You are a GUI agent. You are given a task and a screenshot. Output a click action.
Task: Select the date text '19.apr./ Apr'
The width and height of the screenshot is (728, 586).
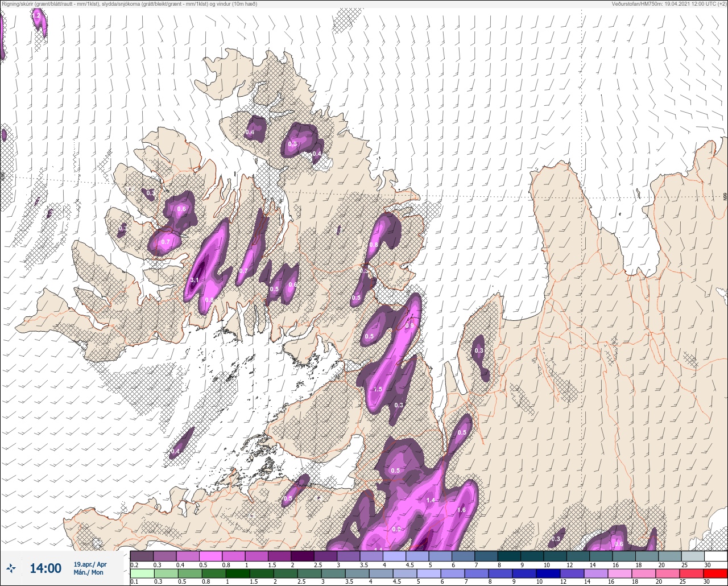coord(90,564)
